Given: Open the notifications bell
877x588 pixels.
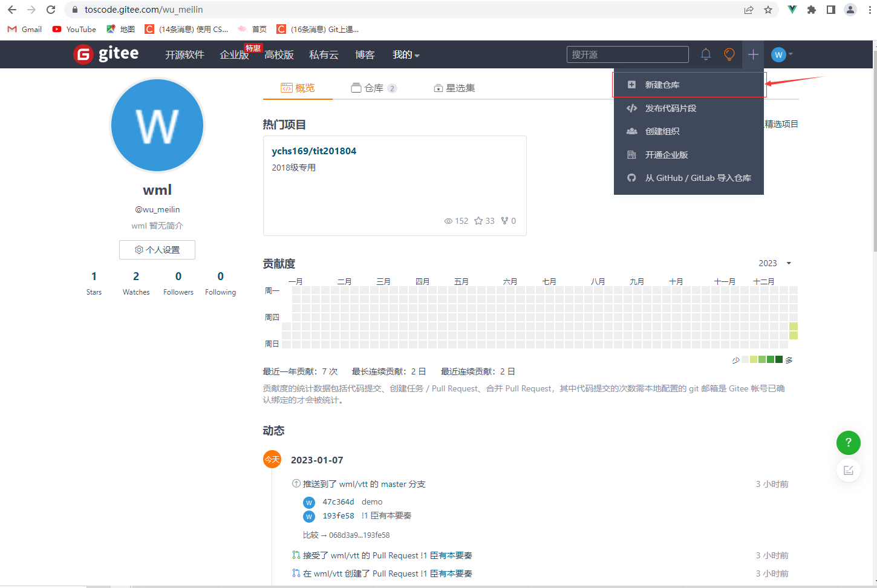Looking at the screenshot, I should pyautogui.click(x=705, y=54).
